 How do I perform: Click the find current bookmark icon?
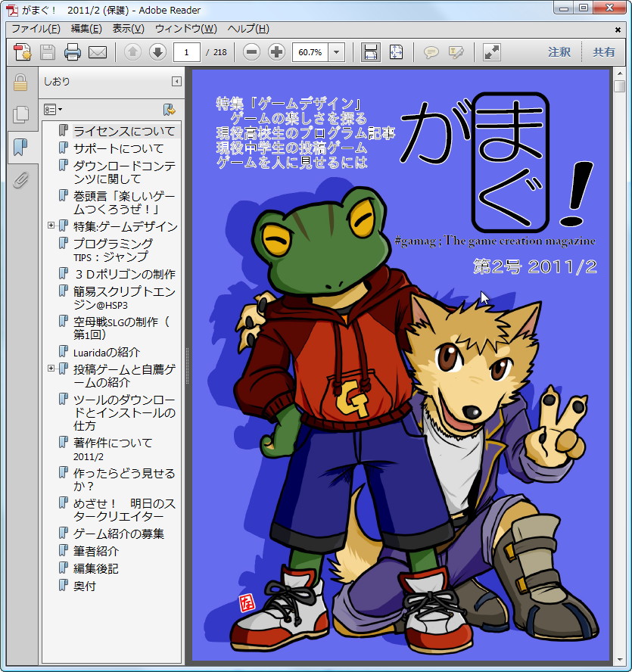(170, 110)
